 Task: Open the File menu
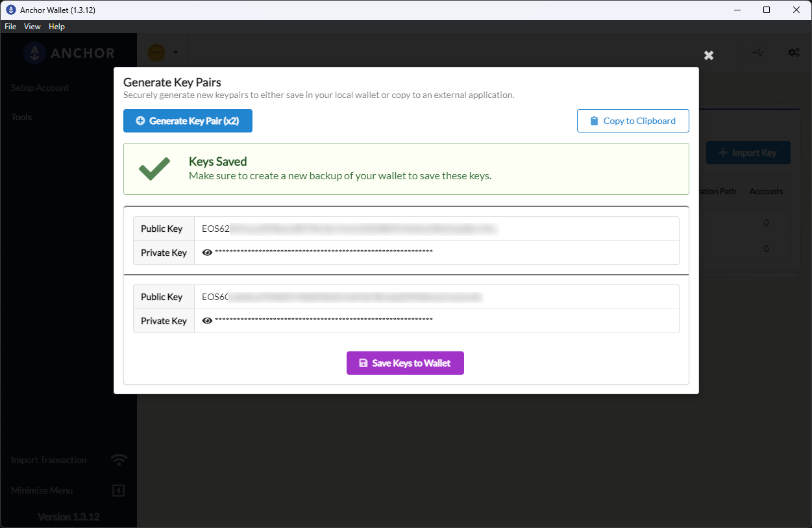[x=10, y=27]
